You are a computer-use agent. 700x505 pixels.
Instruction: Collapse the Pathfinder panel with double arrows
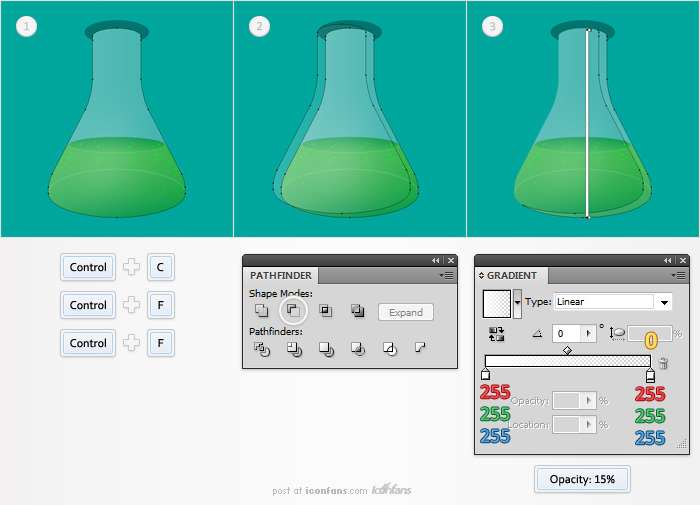(435, 260)
